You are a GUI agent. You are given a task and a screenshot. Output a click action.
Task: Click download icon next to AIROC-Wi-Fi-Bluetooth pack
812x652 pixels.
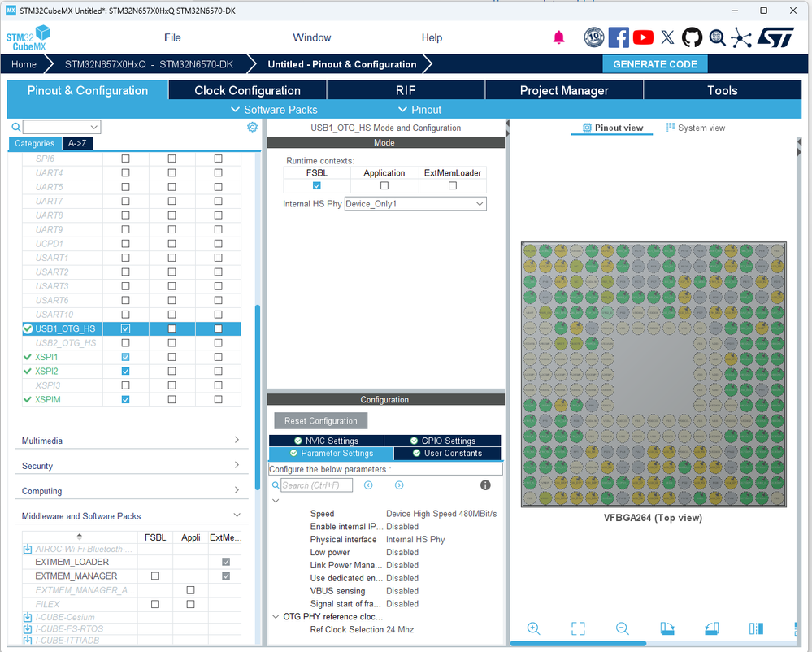point(28,549)
